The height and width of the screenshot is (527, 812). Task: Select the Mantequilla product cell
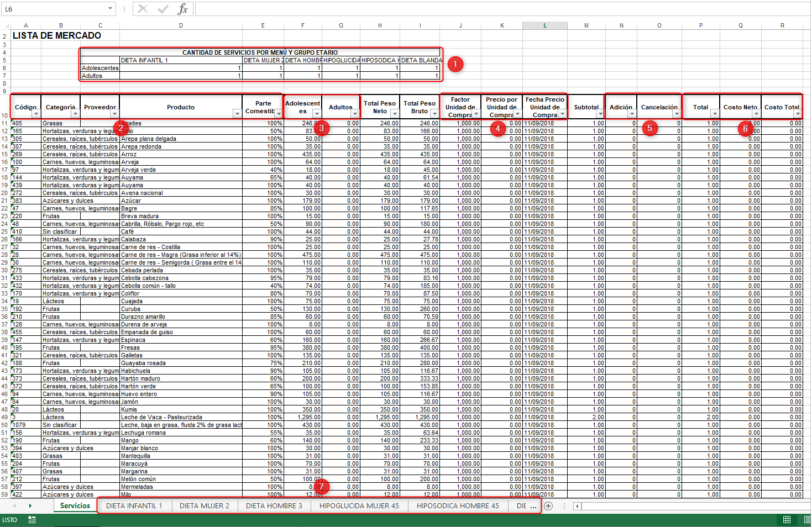coord(181,456)
